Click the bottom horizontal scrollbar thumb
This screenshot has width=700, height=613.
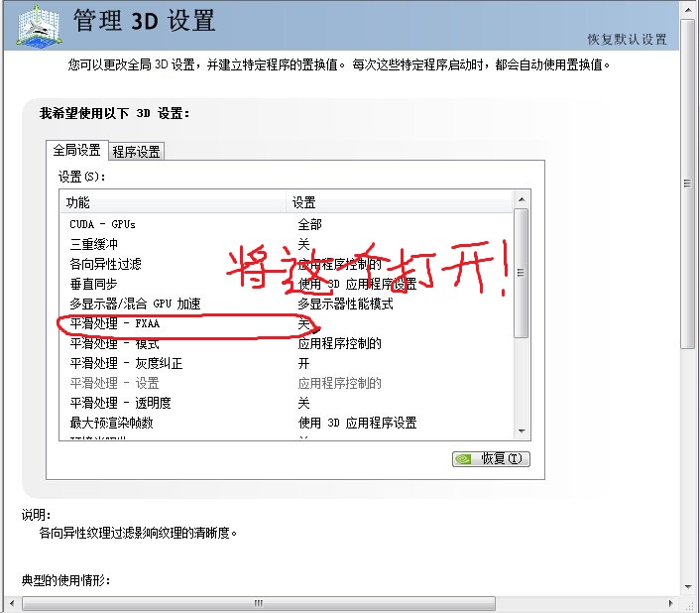(258, 603)
